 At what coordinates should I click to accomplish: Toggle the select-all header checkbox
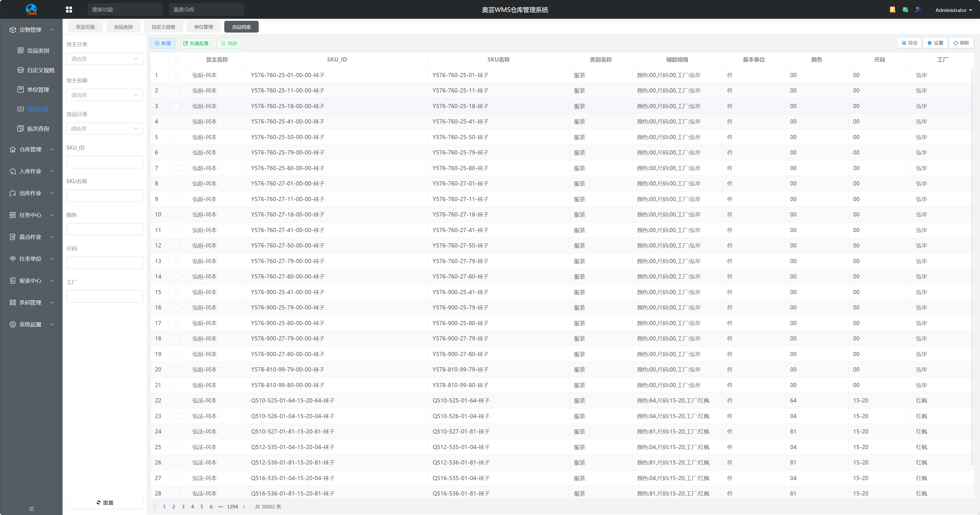(x=176, y=60)
